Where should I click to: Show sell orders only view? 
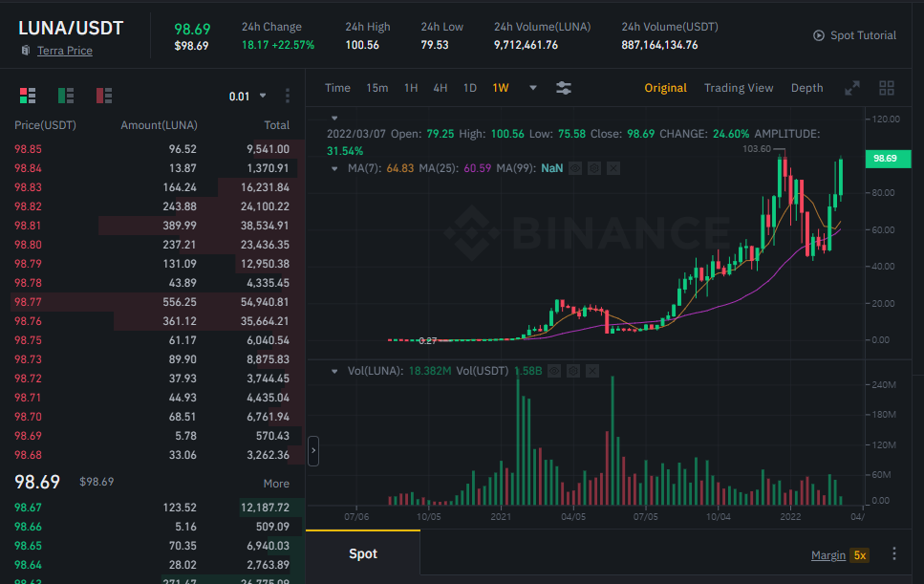click(104, 96)
